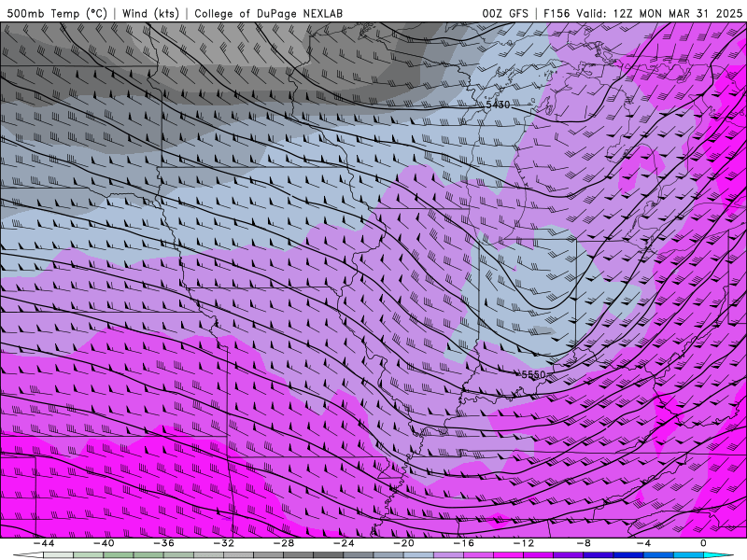The width and height of the screenshot is (747, 560).
Task: Click the 5430 height contour label
Action: (498, 105)
